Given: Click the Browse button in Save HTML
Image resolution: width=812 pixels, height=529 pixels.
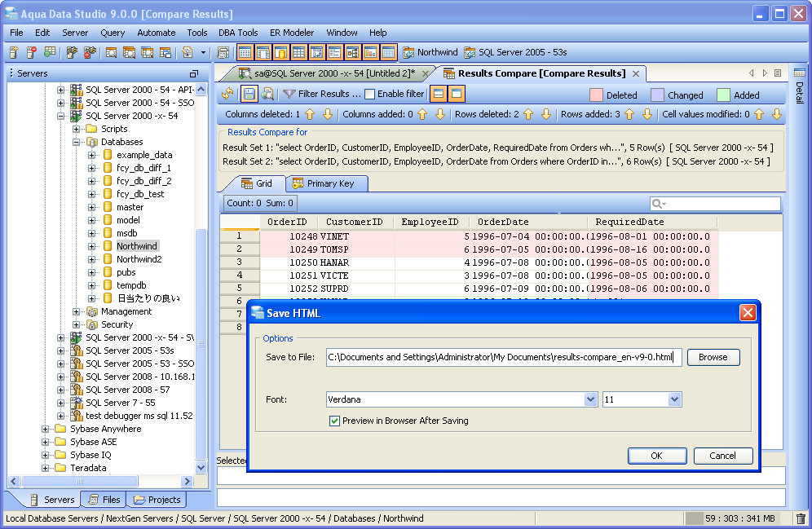Looking at the screenshot, I should click(x=713, y=357).
